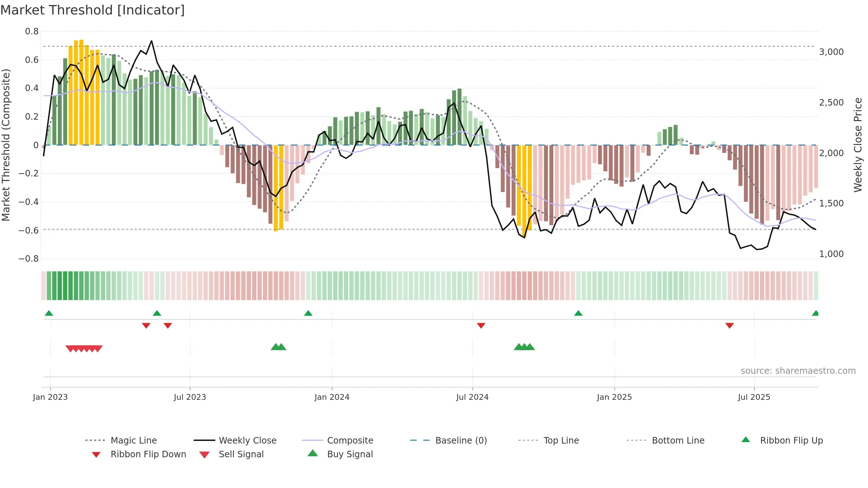Click the Jul 2023 x-axis label
The height and width of the screenshot is (488, 868).
tap(190, 397)
